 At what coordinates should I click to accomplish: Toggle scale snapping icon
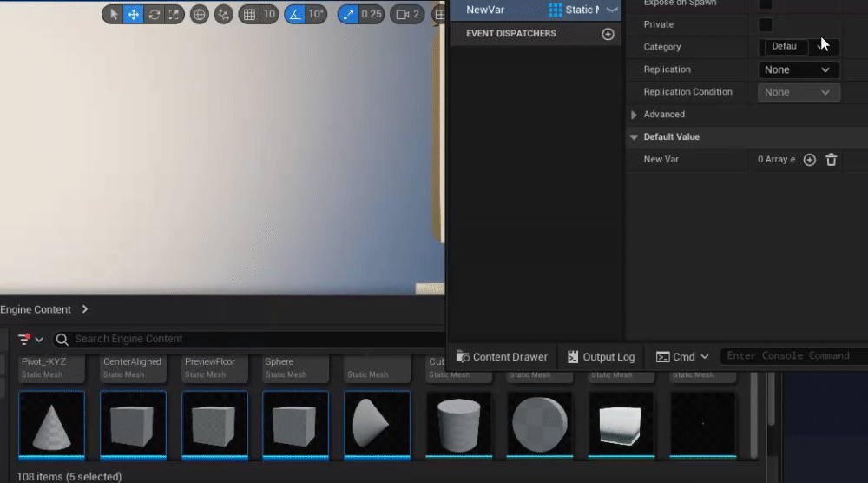(348, 15)
